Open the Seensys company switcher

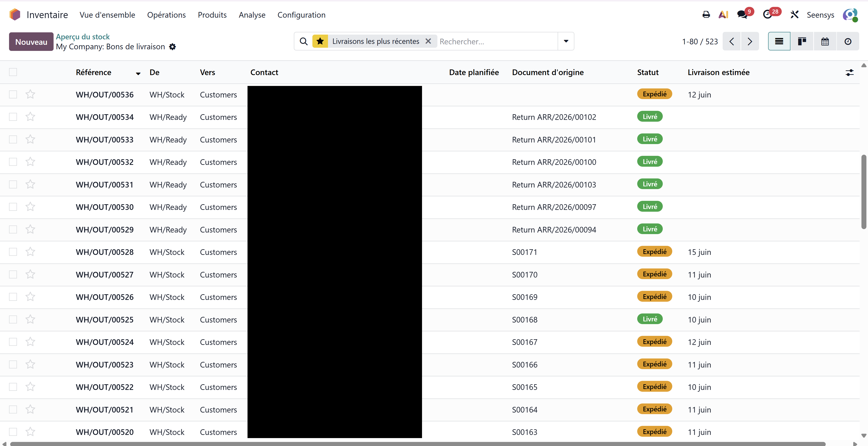tap(820, 15)
